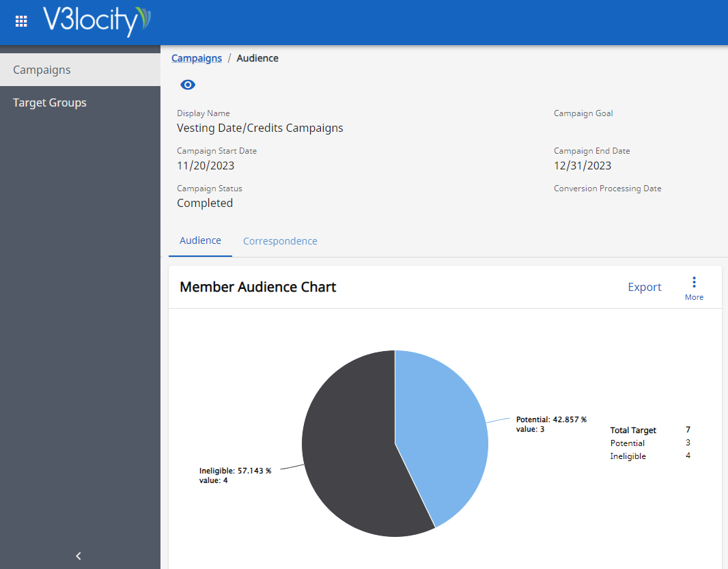Open the app launcher grid icon
This screenshot has height=569, width=728.
(x=21, y=21)
